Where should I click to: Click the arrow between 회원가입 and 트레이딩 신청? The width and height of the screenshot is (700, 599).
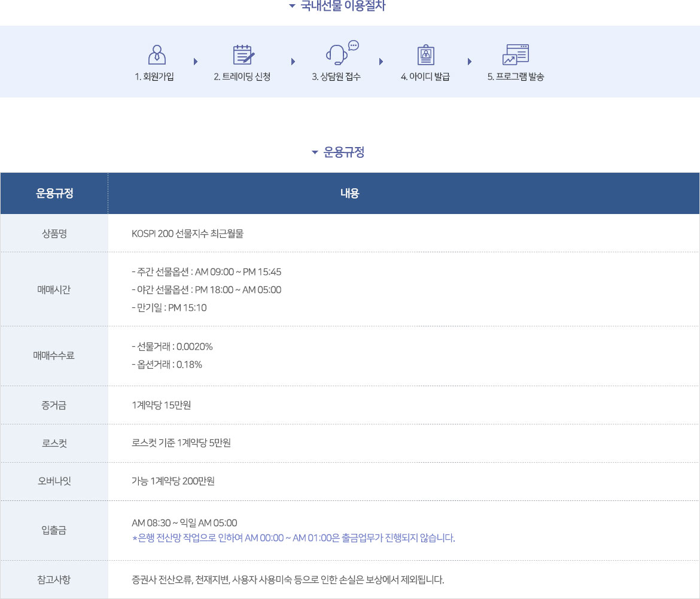click(x=196, y=62)
